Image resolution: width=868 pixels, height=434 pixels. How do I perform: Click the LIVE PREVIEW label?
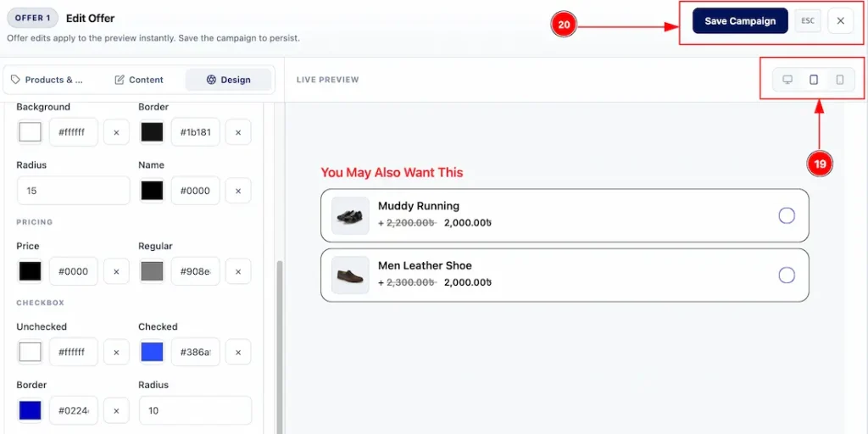(x=328, y=80)
